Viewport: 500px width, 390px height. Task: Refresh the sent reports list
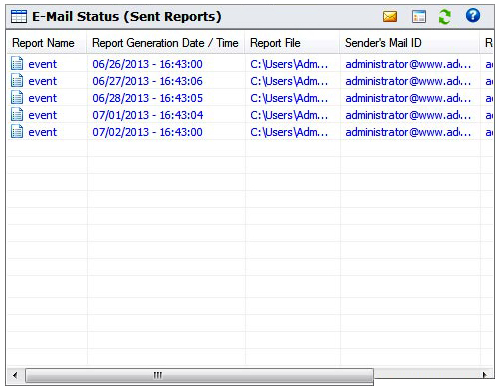pos(445,16)
